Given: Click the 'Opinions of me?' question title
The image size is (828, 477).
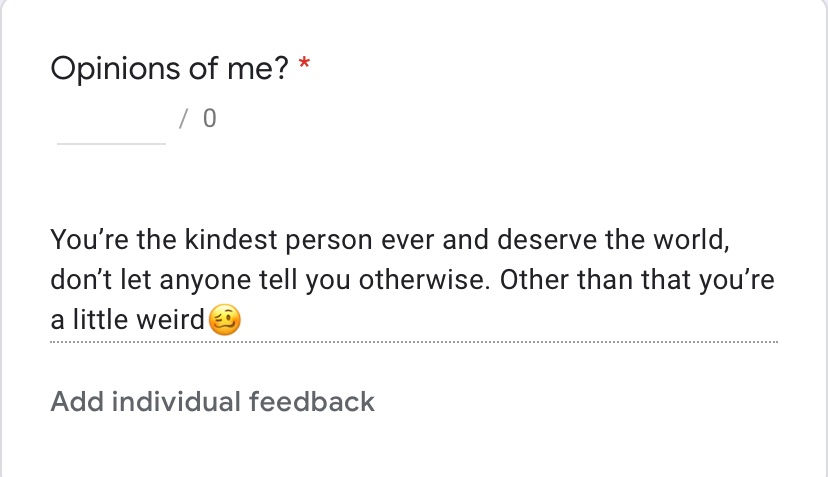Looking at the screenshot, I should [x=168, y=69].
